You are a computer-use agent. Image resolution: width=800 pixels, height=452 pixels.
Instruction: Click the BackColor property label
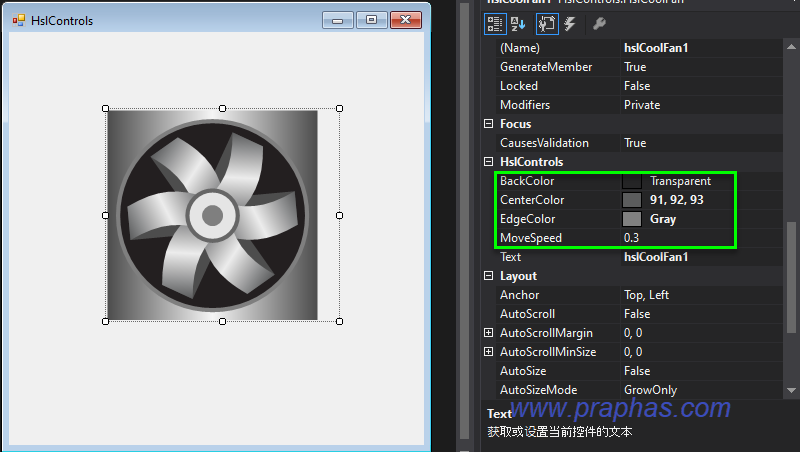[x=527, y=181]
